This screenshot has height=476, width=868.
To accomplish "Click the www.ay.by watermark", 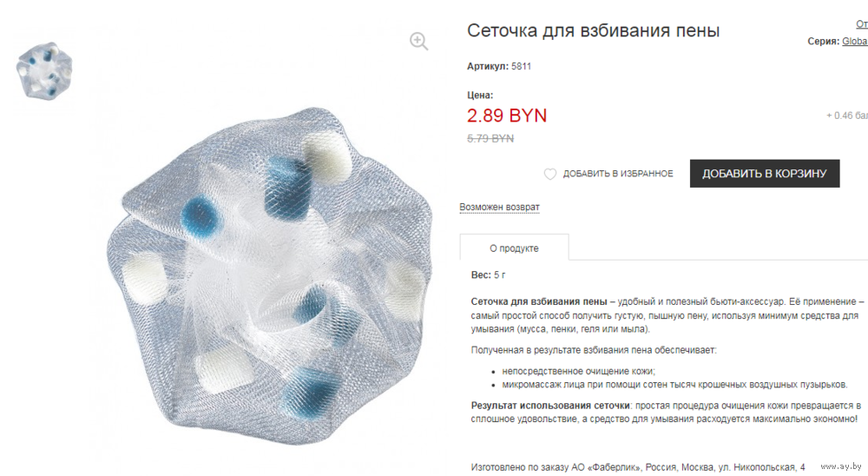I will pyautogui.click(x=841, y=466).
